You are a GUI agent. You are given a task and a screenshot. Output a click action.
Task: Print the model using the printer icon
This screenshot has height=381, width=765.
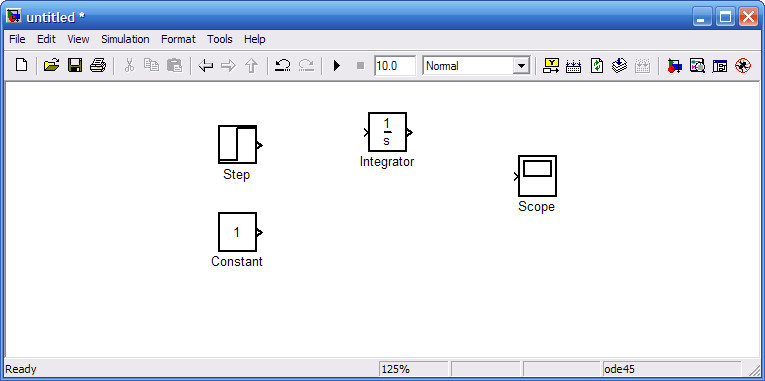tap(98, 65)
